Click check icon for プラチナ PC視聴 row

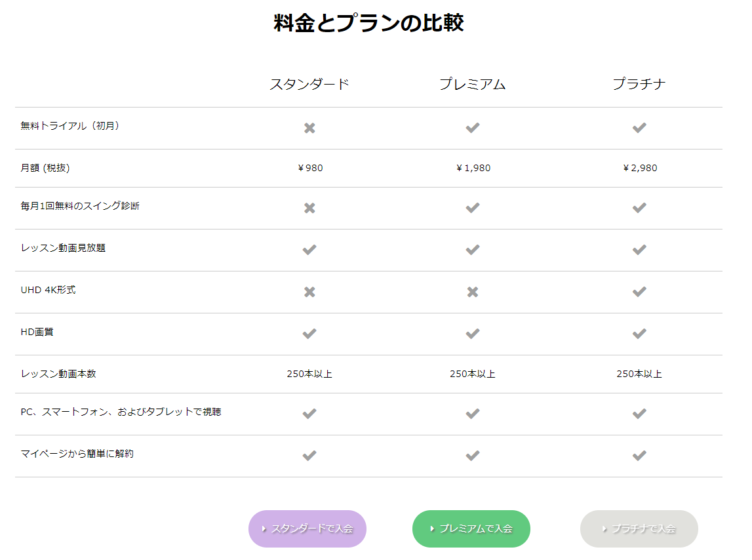[x=639, y=413]
